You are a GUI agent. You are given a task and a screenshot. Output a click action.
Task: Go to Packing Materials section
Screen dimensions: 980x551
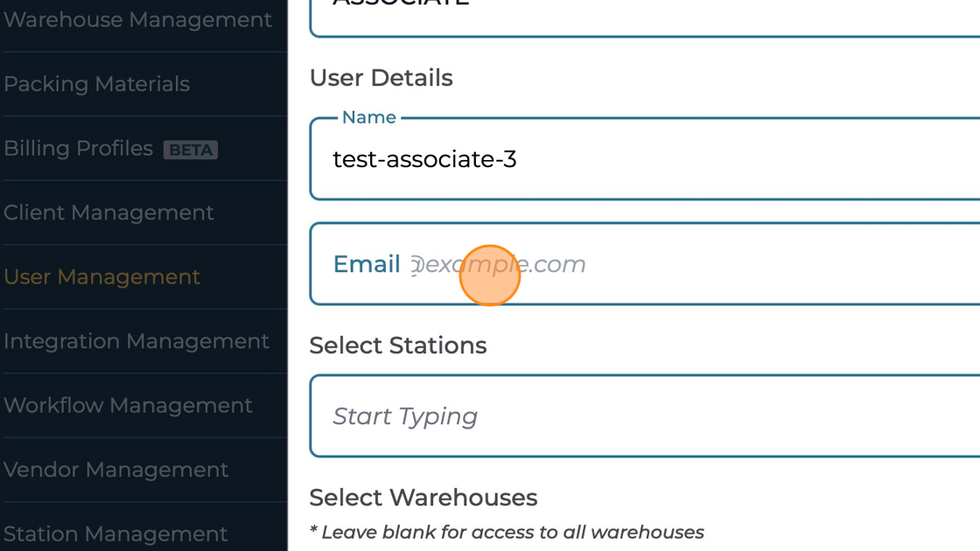pyautogui.click(x=96, y=84)
